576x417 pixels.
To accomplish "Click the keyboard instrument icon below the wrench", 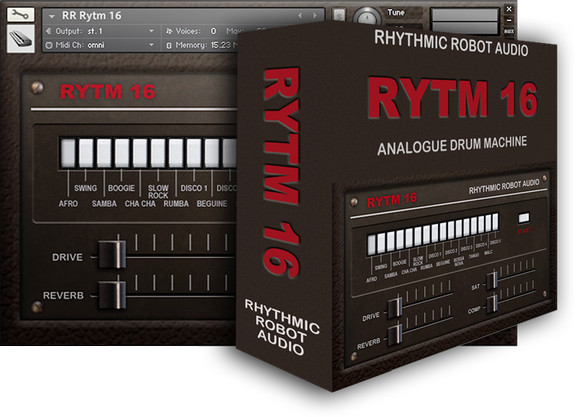I will [x=21, y=39].
